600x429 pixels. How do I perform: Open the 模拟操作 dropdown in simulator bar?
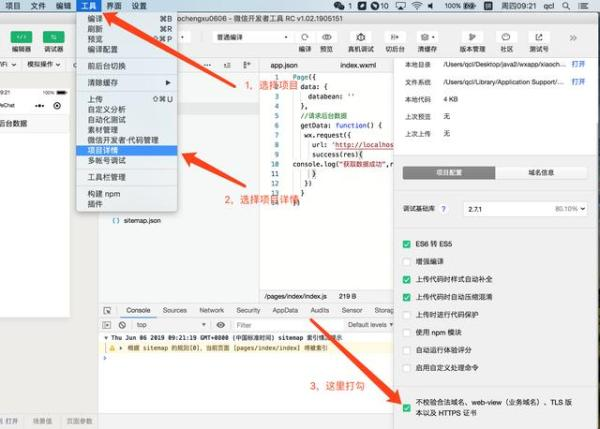point(44,64)
